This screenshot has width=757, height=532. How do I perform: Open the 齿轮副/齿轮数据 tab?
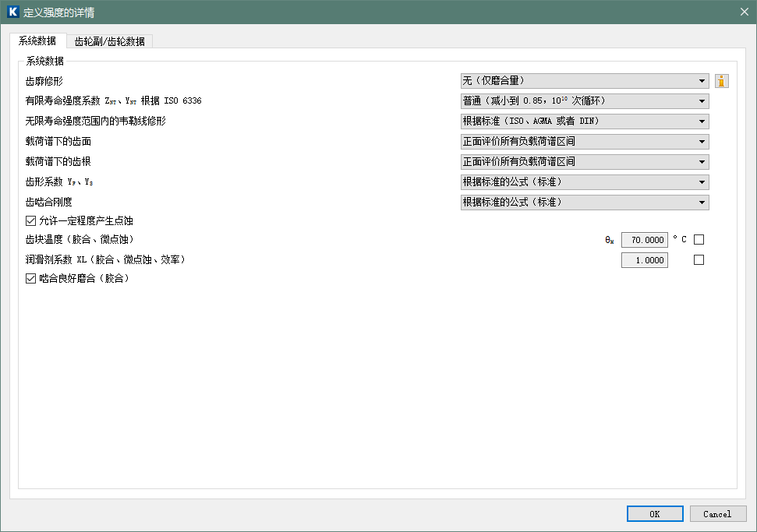pos(110,41)
